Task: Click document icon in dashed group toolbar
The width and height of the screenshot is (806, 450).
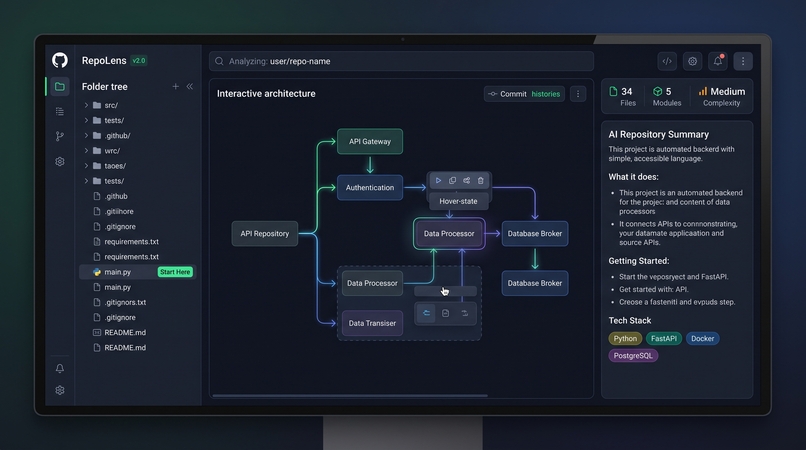Action: 446,313
